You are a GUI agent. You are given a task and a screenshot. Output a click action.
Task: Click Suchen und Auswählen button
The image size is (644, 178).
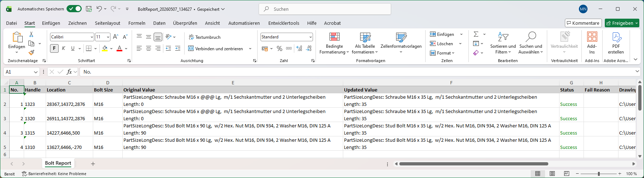(531, 43)
